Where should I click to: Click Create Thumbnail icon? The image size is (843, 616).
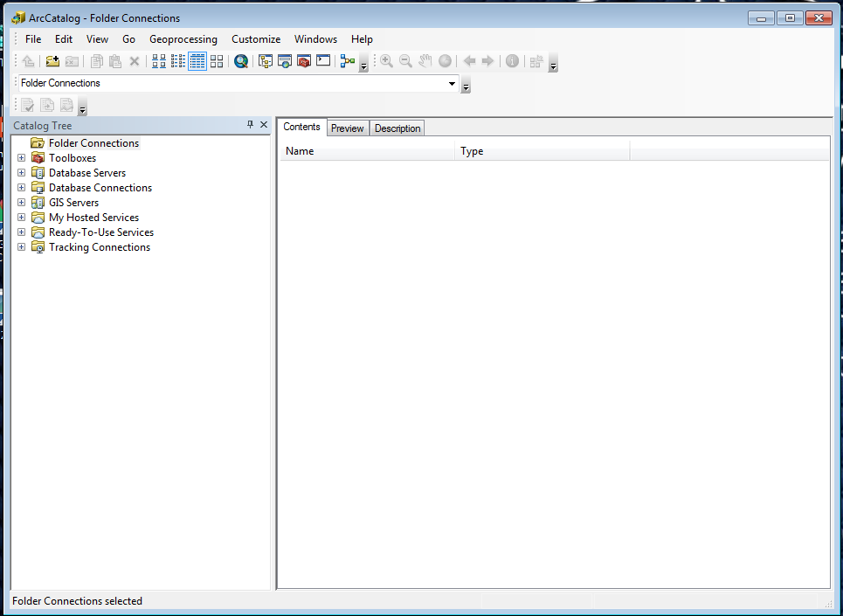(x=536, y=61)
